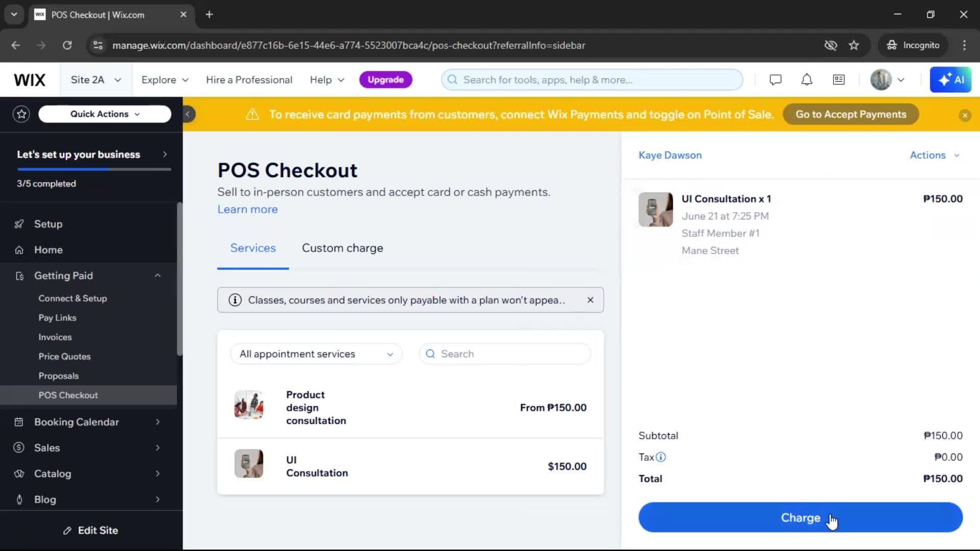Switch to the Services tab

(253, 248)
